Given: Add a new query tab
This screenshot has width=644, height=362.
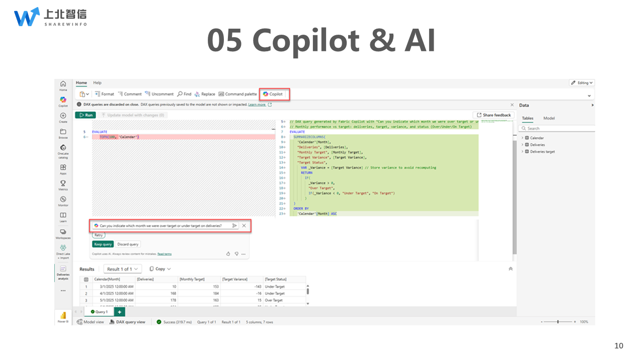Looking at the screenshot, I should pos(119,312).
